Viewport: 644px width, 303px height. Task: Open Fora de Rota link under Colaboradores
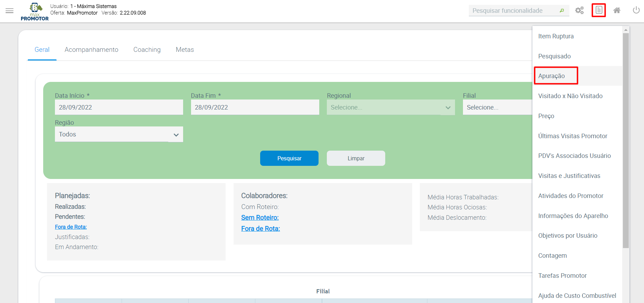(x=261, y=229)
